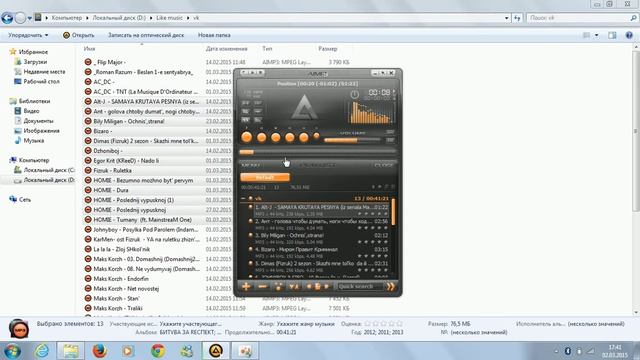Stop playback in AIMP player
640x360 pixels.
pos(276,137)
